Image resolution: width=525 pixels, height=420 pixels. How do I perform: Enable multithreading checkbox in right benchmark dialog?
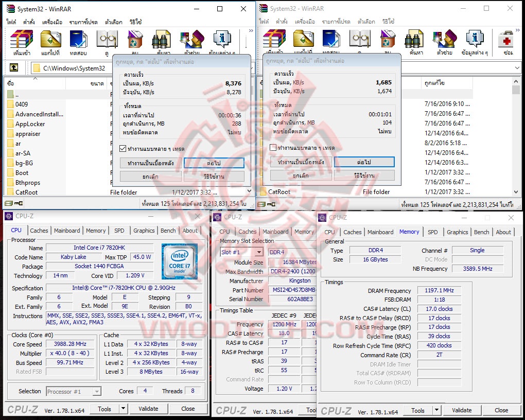[x=273, y=148]
